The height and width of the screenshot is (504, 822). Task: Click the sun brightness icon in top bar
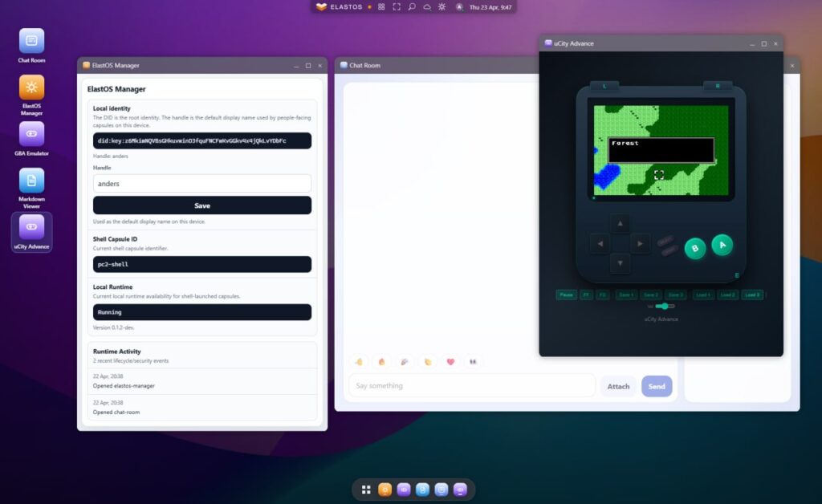442,6
